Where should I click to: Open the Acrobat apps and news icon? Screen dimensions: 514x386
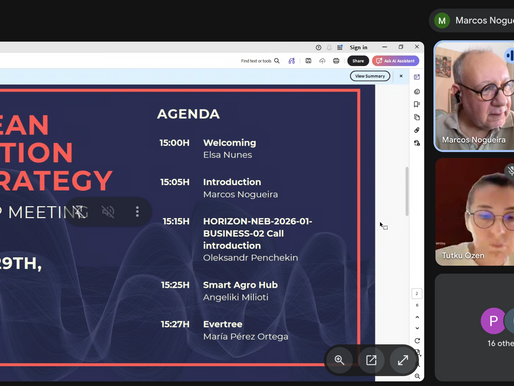click(340, 48)
